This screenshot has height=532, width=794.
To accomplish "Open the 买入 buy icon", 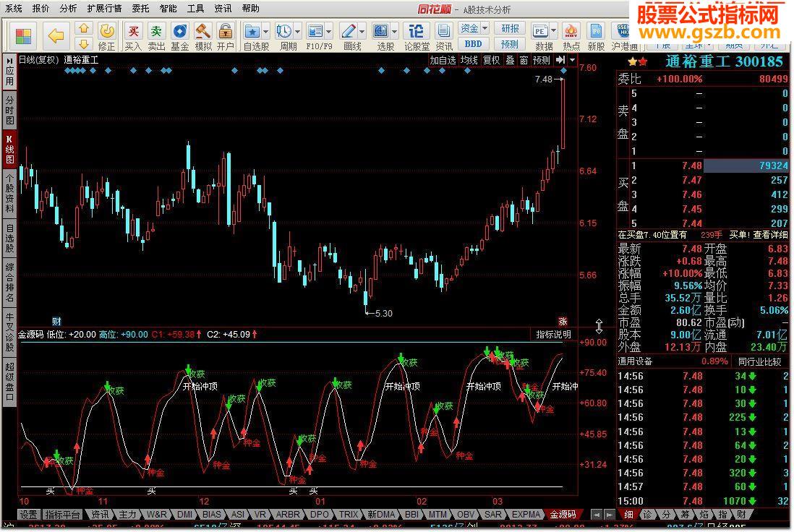I will 133,31.
